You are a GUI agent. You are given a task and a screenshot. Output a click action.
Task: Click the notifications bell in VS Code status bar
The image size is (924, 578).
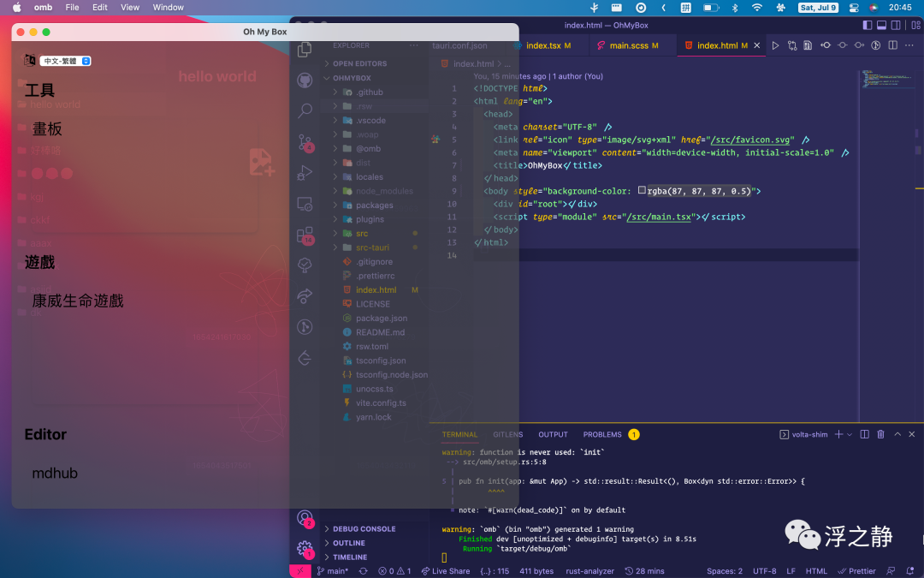pos(909,571)
